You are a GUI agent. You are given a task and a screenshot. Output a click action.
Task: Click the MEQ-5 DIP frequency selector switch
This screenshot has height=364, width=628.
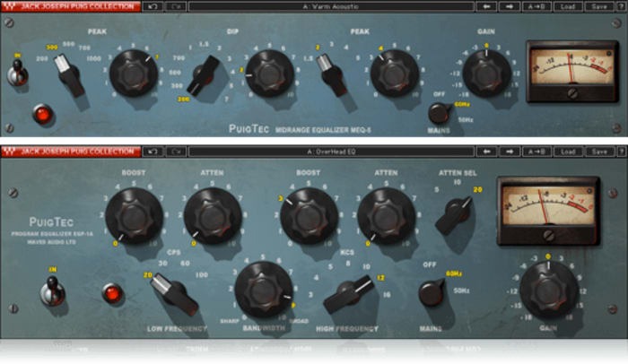click(x=205, y=75)
